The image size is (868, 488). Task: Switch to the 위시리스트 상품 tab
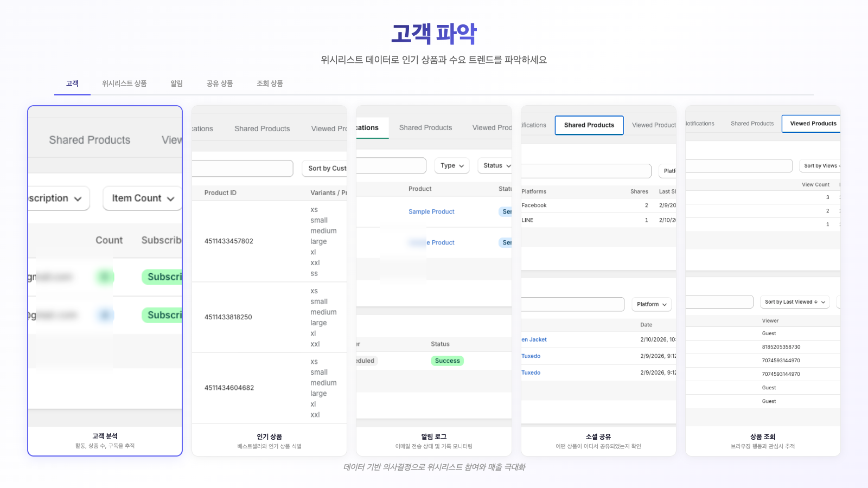tap(124, 84)
